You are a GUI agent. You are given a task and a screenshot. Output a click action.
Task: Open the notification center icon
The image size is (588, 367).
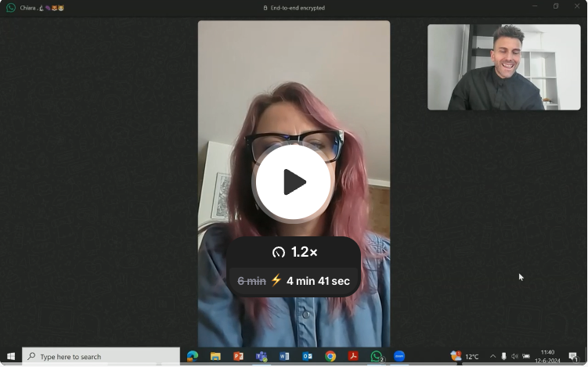573,357
